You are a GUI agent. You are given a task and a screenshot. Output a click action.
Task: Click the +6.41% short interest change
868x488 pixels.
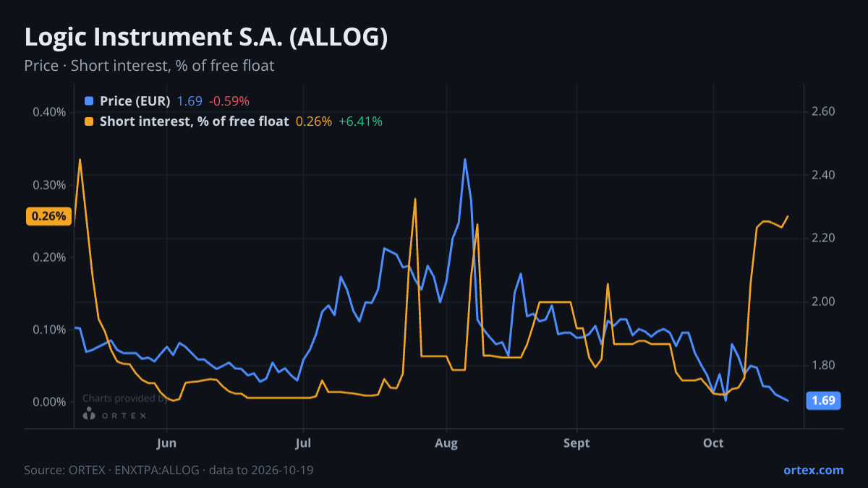[x=360, y=121]
